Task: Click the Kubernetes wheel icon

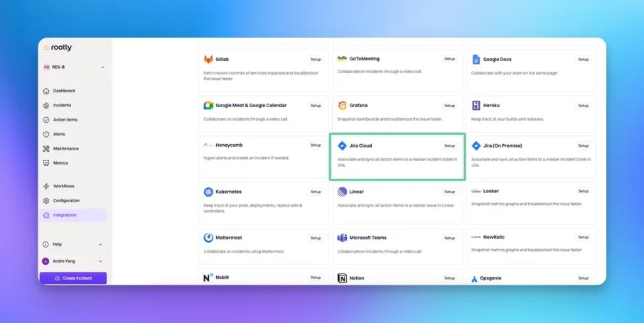Action: click(208, 192)
